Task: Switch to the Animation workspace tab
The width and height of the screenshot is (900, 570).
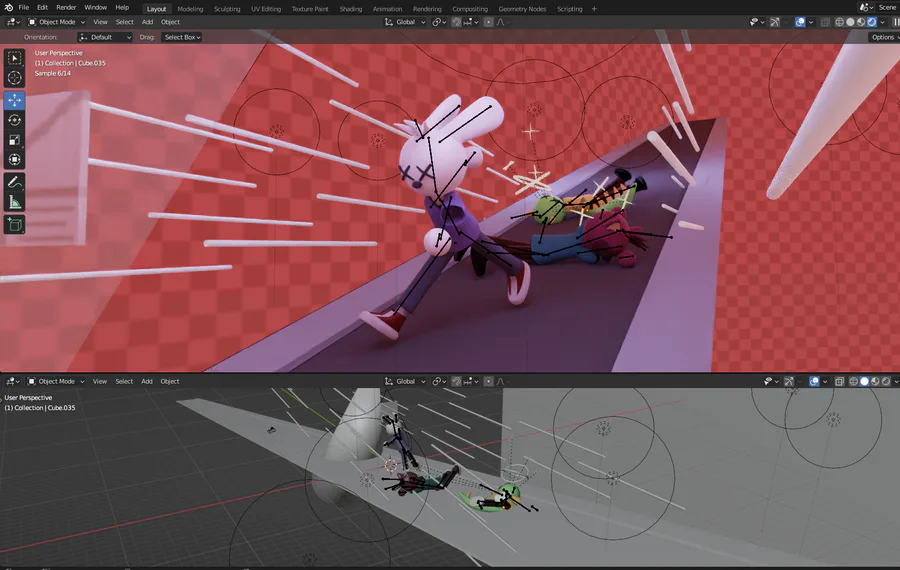Action: 387,9
